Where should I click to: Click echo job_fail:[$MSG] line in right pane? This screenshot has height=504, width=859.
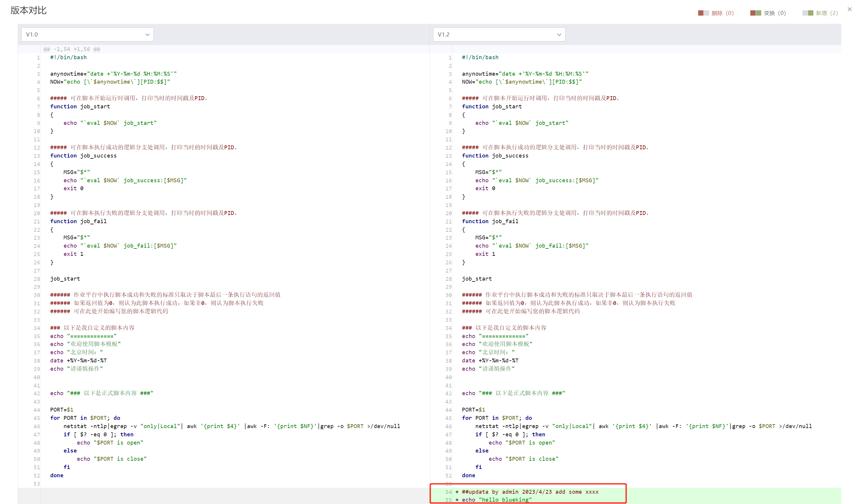[x=532, y=246]
